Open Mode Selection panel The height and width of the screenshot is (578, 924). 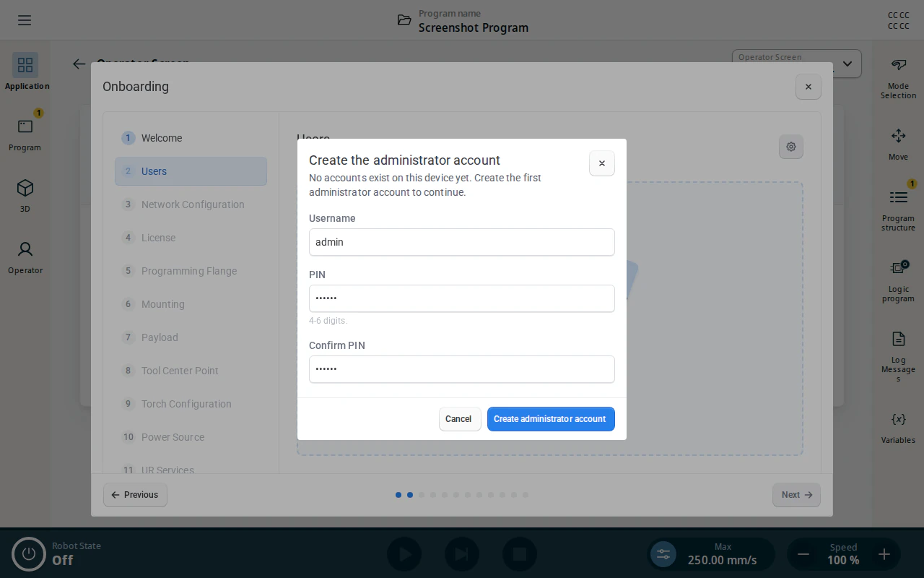[x=898, y=78]
